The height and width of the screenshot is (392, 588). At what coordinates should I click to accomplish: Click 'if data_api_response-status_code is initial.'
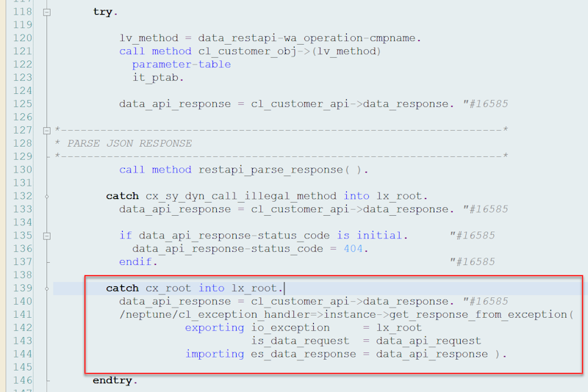[263, 236]
